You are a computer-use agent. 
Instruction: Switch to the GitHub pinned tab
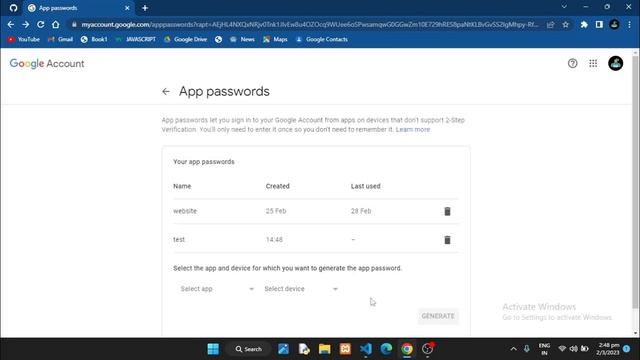coord(13,8)
